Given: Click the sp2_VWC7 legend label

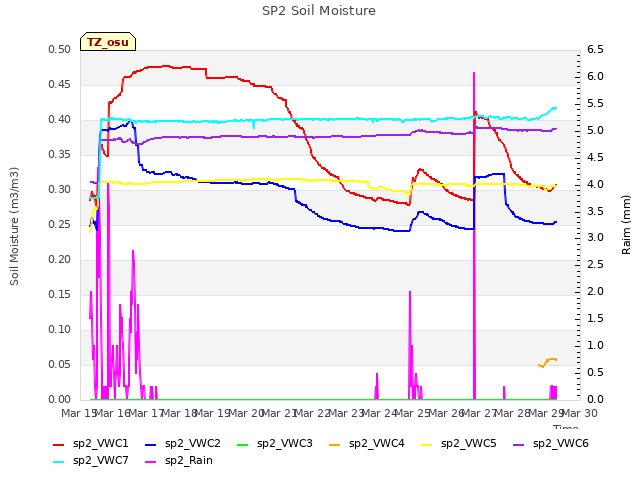Looking at the screenshot, I should (100, 460).
